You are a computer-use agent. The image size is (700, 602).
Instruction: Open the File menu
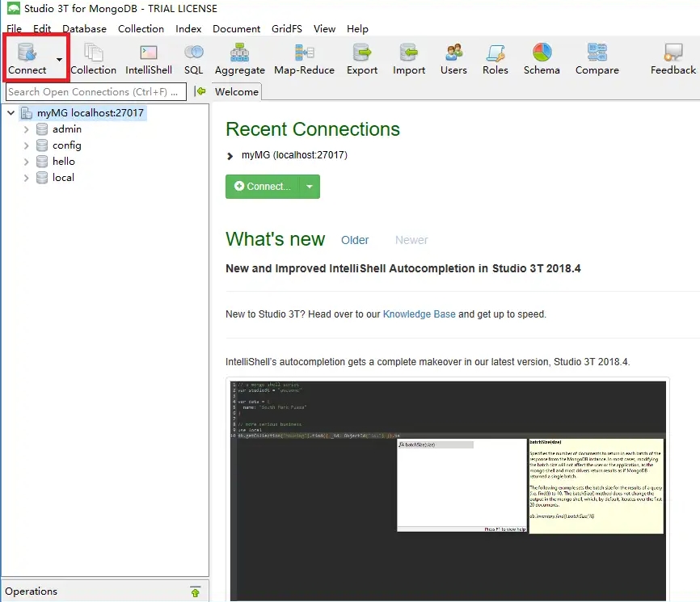click(14, 28)
